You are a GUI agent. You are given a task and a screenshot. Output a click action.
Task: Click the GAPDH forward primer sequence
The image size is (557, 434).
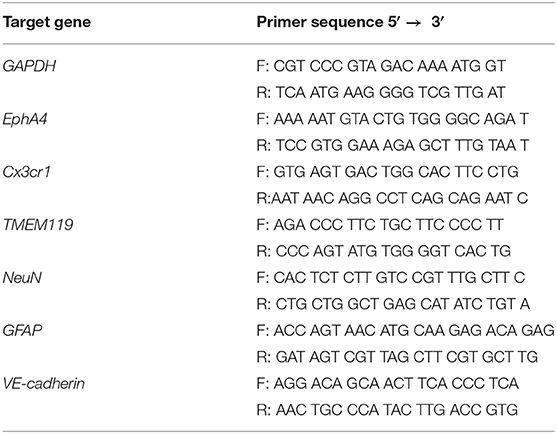coord(381,66)
